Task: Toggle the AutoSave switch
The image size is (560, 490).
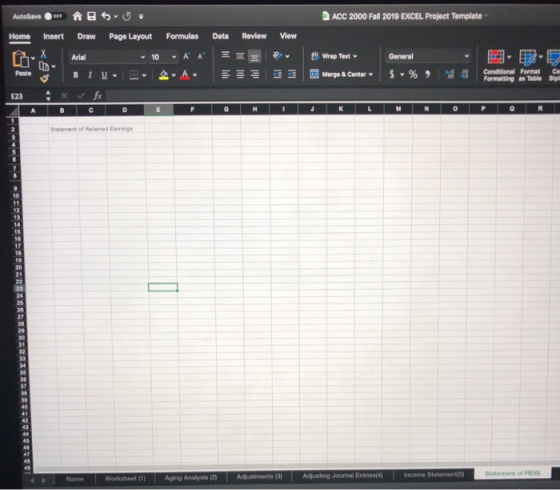Action: click(55, 16)
